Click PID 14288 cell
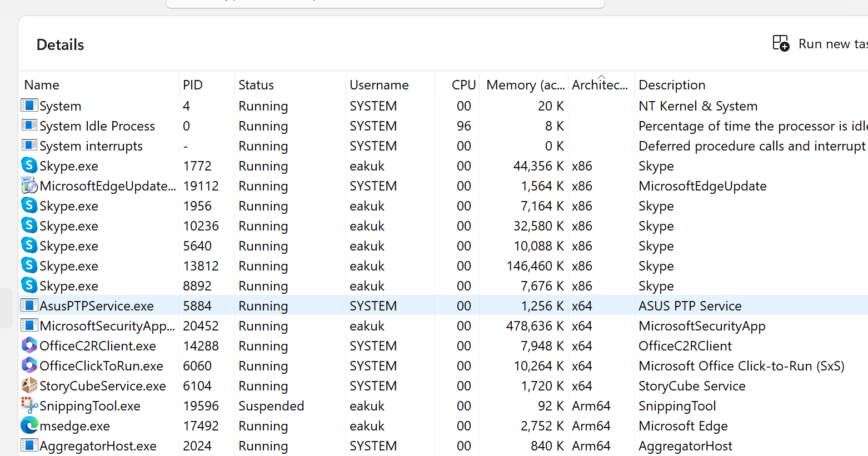Image resolution: width=868 pixels, height=456 pixels. [201, 346]
